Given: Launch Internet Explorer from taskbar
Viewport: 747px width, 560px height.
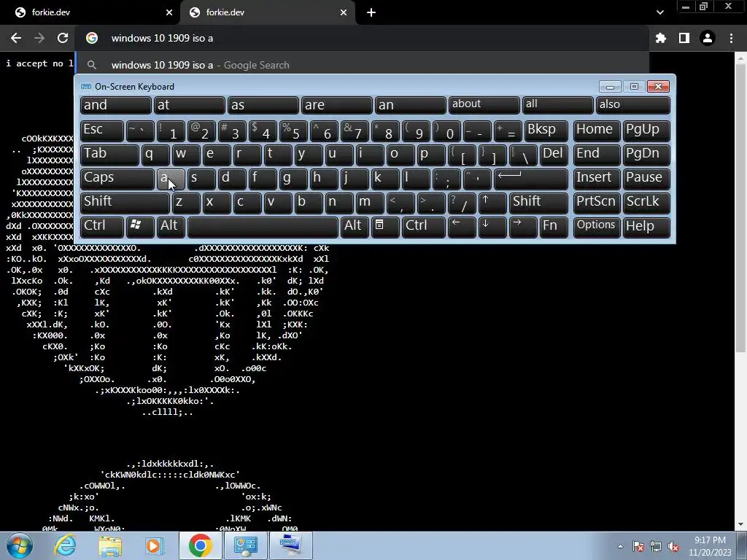Looking at the screenshot, I should [65, 545].
